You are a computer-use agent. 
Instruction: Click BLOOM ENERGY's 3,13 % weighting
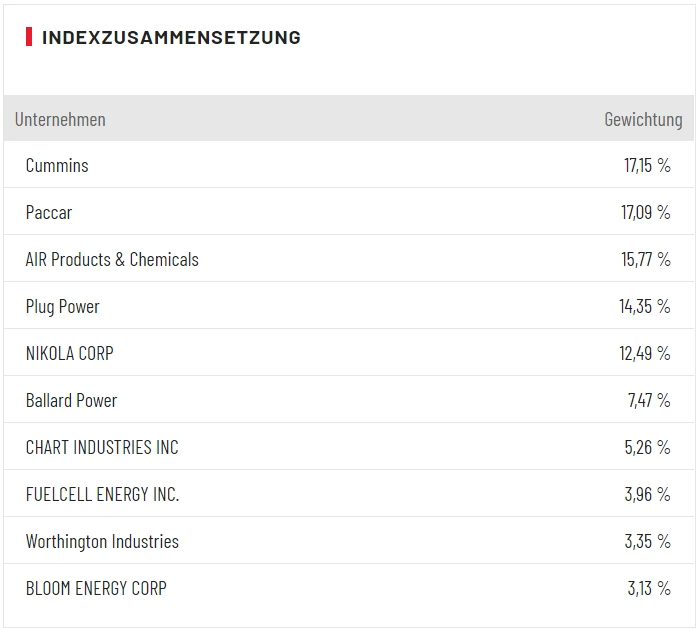(649, 588)
